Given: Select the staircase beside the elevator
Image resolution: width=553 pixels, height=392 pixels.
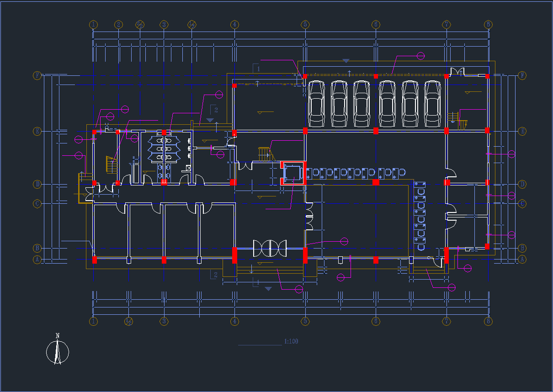Looking at the screenshot, I should (x=266, y=154).
